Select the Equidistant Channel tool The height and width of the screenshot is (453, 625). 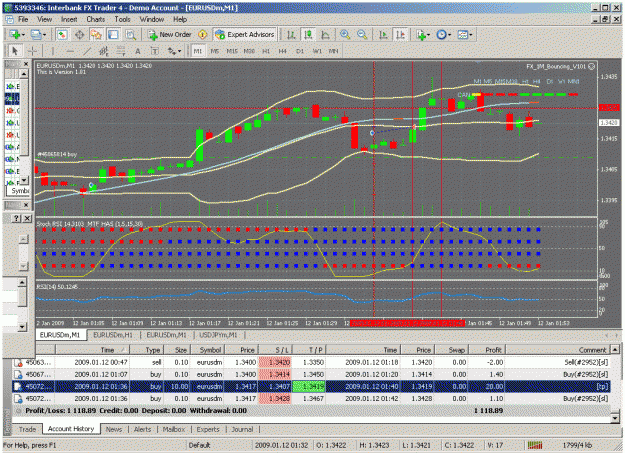pyautogui.click(x=104, y=51)
